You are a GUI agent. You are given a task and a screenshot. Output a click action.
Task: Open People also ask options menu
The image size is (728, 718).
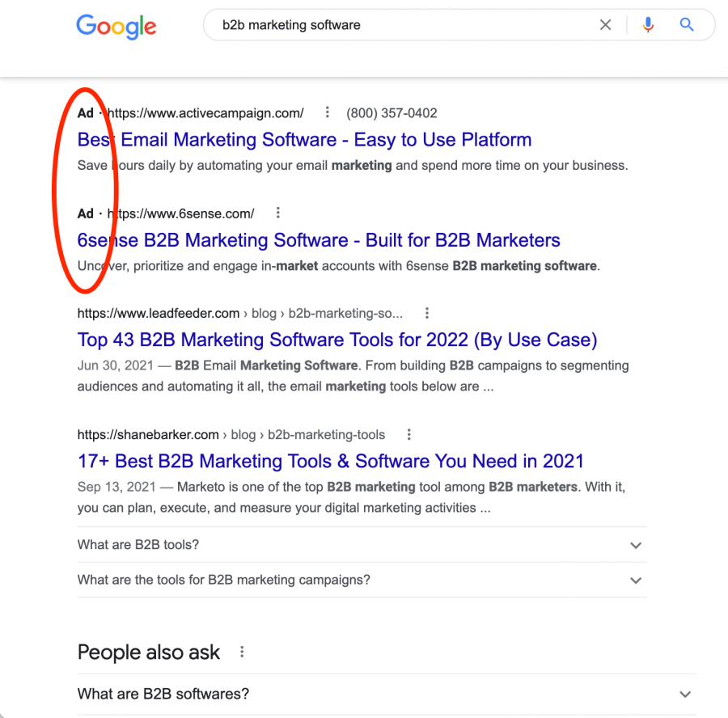tap(242, 652)
